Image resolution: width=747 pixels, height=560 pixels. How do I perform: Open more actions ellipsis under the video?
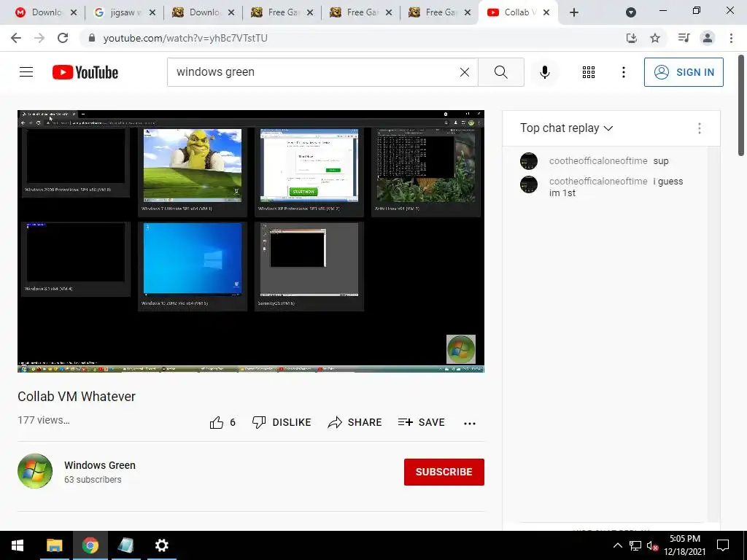(x=470, y=424)
